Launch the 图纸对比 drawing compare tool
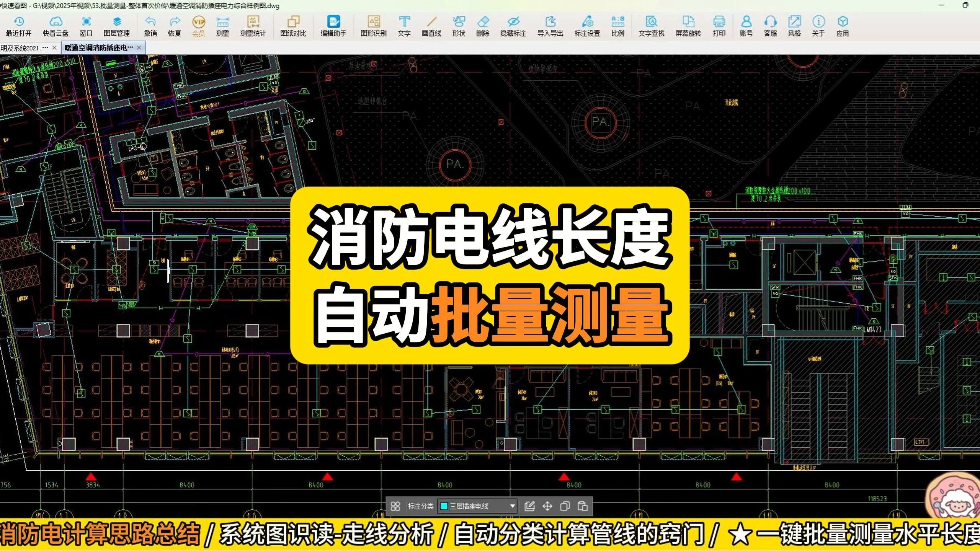The image size is (980, 551). (x=293, y=26)
